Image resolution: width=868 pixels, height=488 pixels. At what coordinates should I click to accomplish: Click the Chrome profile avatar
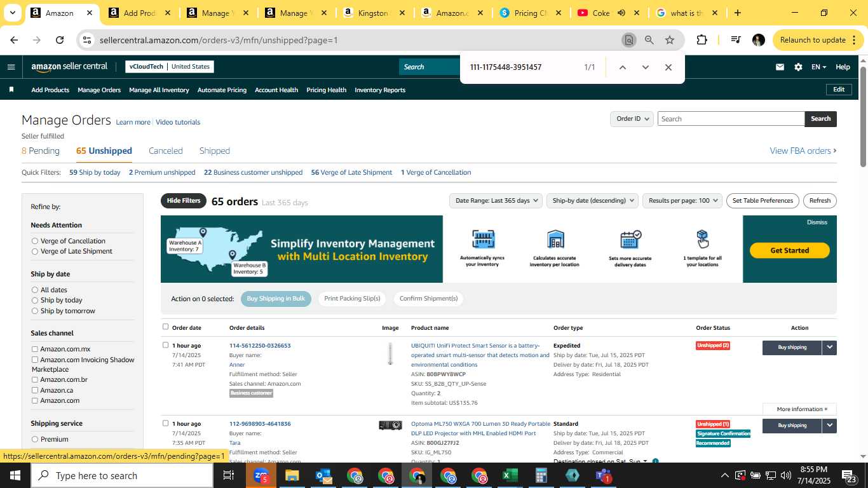[x=758, y=40]
